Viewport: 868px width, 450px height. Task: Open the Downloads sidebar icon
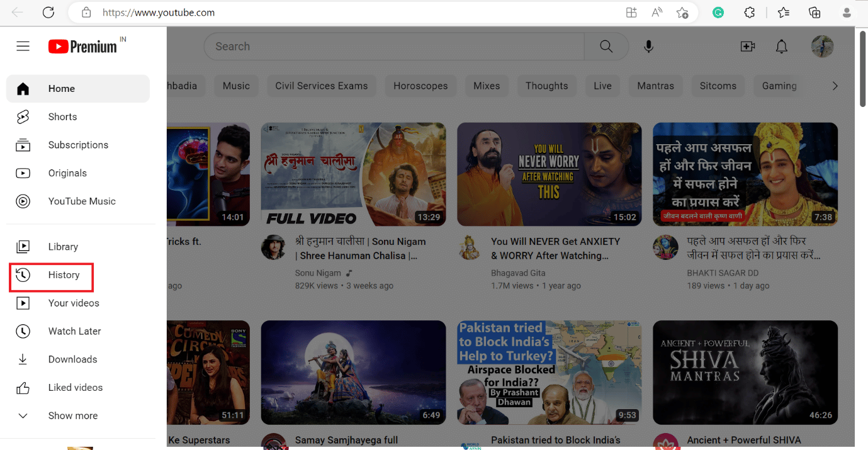point(23,359)
